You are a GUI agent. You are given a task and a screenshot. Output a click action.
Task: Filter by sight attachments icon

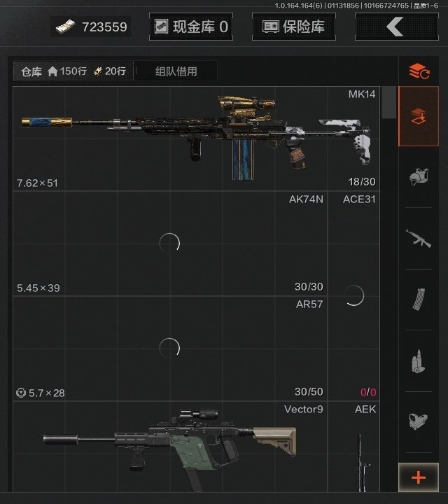pos(419,421)
